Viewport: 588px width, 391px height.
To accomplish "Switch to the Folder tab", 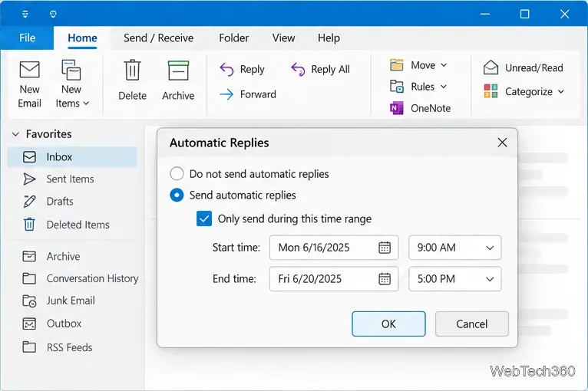I will [233, 38].
